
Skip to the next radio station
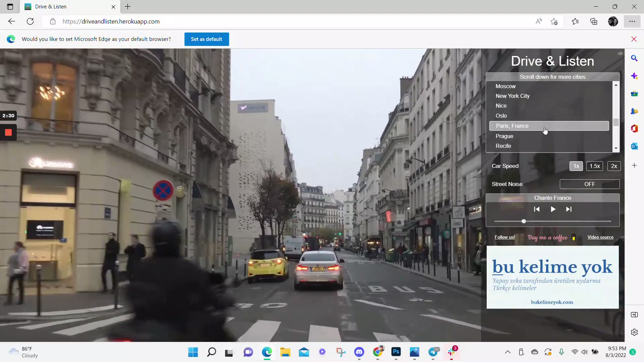[569, 209]
